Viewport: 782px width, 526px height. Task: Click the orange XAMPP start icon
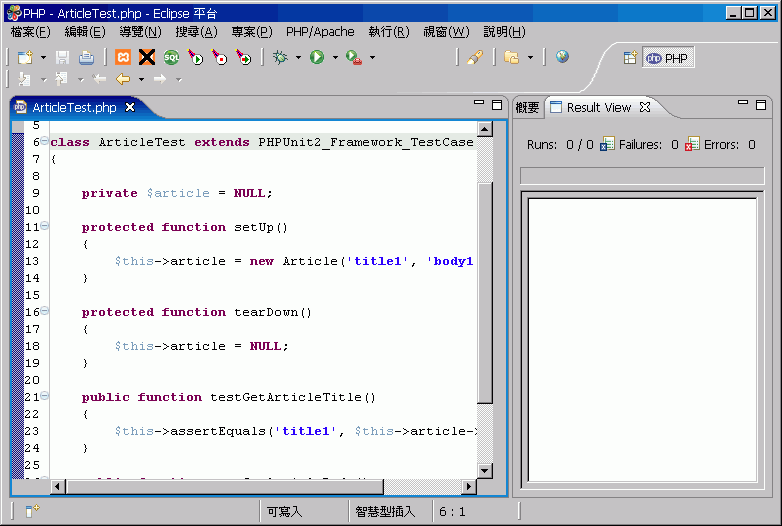point(123,57)
